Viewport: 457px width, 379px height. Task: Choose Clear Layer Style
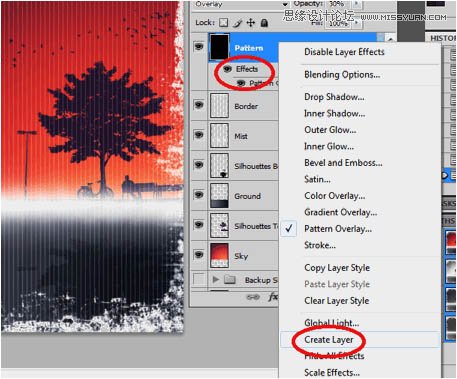pyautogui.click(x=337, y=301)
